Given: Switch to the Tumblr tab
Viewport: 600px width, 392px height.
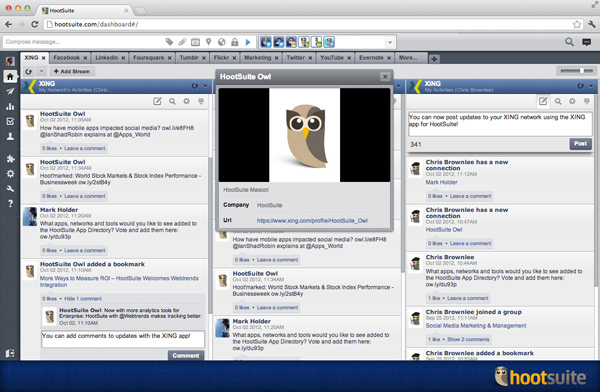Looking at the screenshot, I should tap(189, 58).
